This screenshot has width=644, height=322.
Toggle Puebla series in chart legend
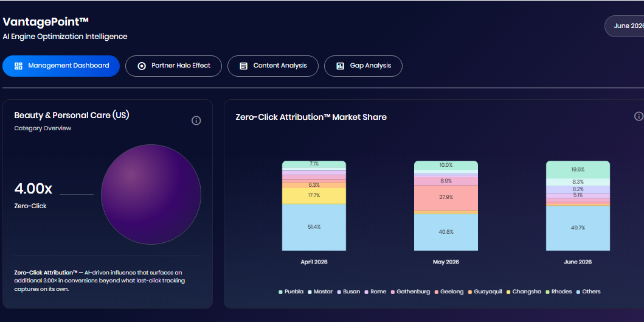291,292
